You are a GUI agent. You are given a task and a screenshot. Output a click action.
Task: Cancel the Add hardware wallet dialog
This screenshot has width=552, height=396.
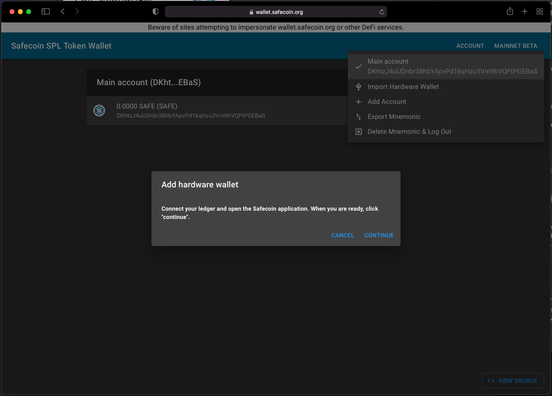342,235
